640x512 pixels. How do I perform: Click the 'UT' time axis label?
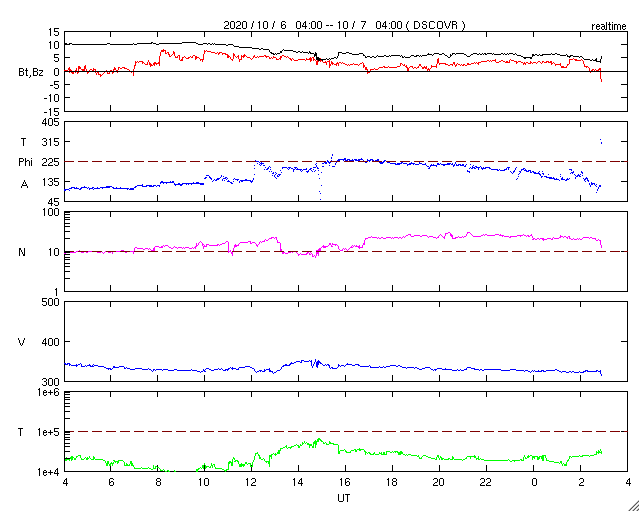[344, 499]
